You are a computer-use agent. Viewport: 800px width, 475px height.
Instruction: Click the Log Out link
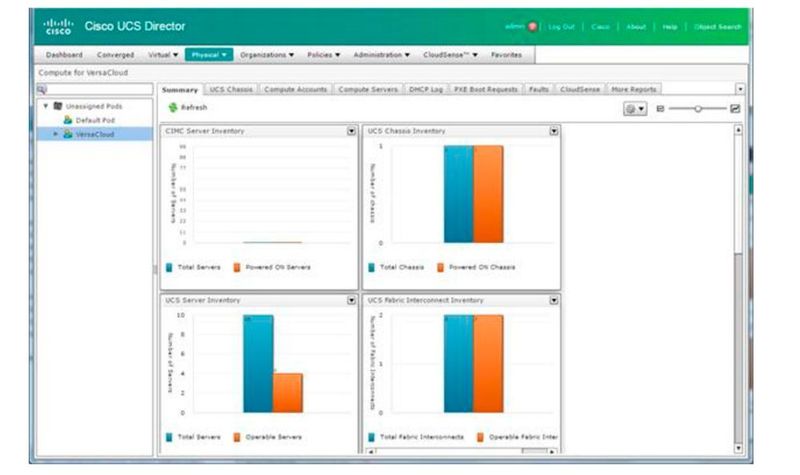click(561, 27)
